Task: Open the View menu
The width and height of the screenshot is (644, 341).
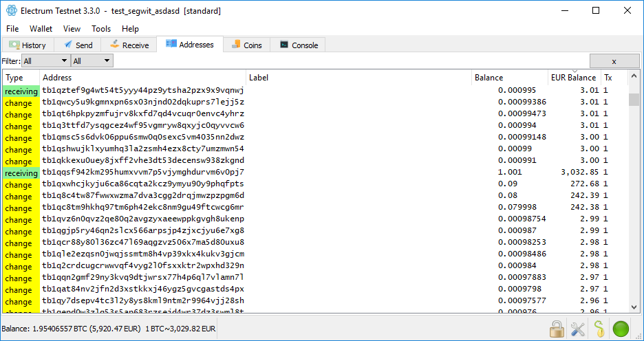Action: [72, 29]
